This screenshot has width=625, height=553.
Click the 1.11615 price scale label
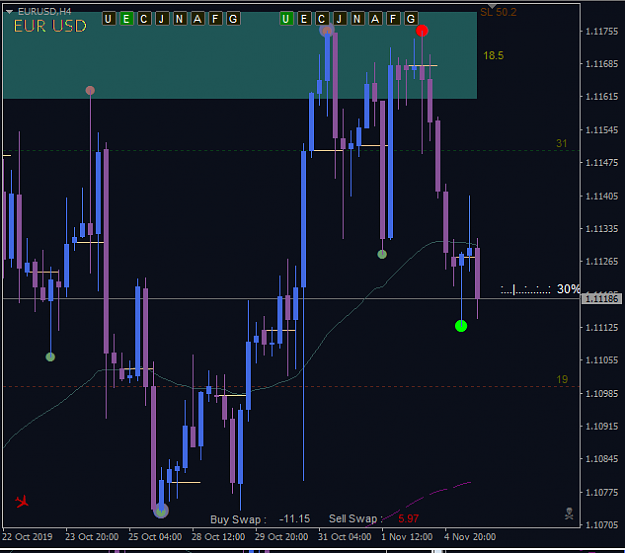[x=602, y=97]
